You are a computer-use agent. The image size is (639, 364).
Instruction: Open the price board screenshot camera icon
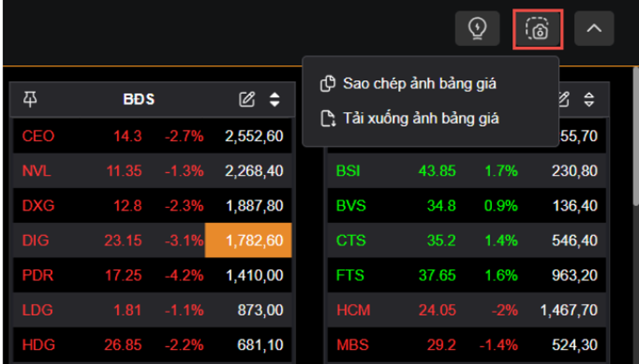(537, 29)
